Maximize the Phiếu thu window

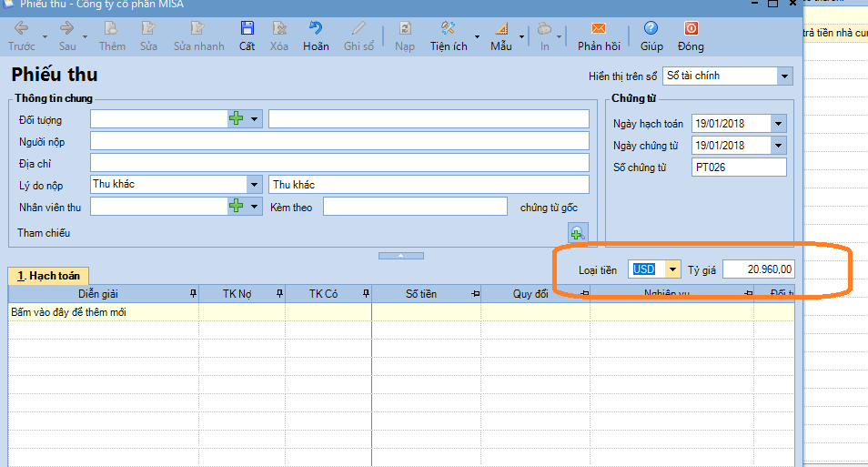(772, 4)
